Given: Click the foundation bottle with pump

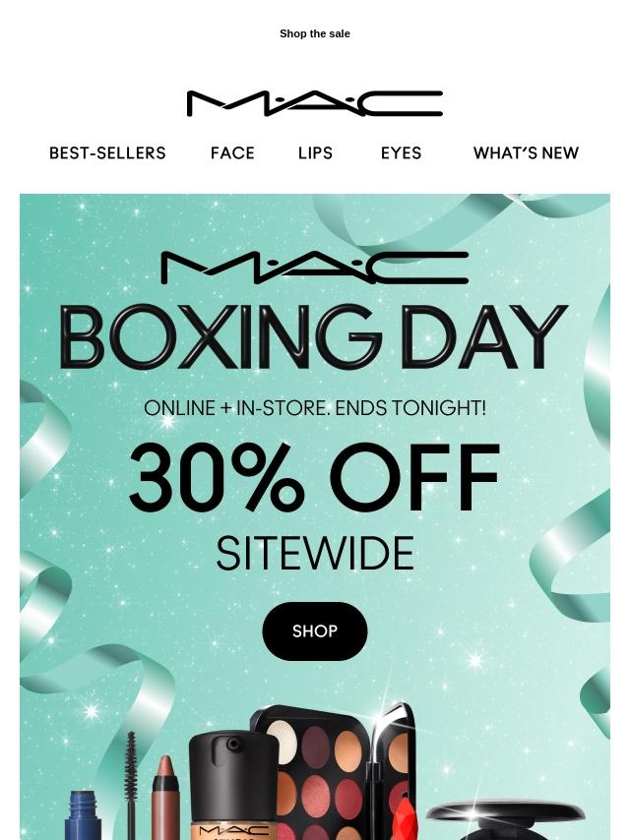Looking at the screenshot, I should (233, 785).
